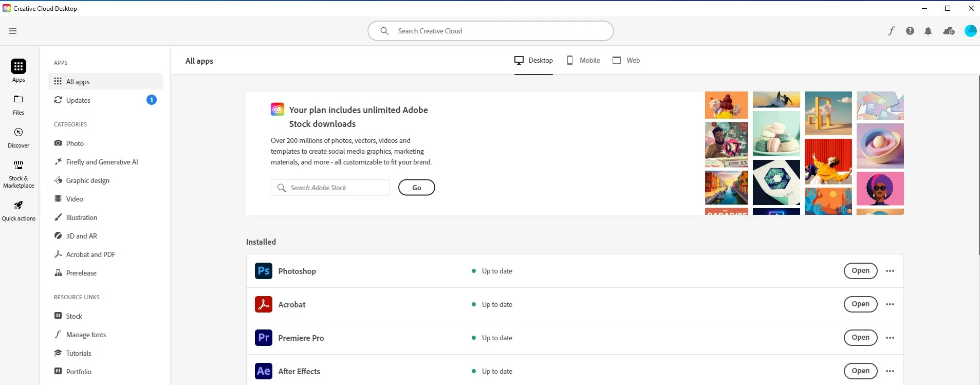Switch to the Mobile tab
The width and height of the screenshot is (980, 385).
tap(583, 60)
